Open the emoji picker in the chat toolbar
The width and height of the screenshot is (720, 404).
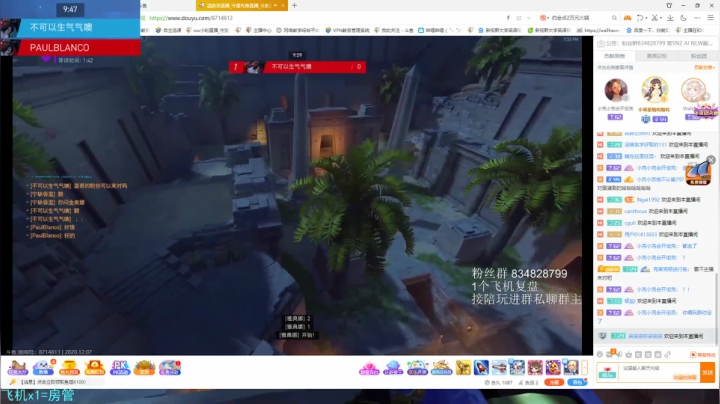point(600,354)
